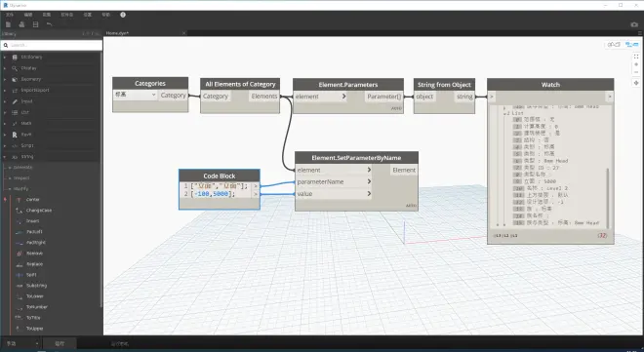Click the New file icon in toolbar
This screenshot has height=352, width=644.
pos(8,24)
